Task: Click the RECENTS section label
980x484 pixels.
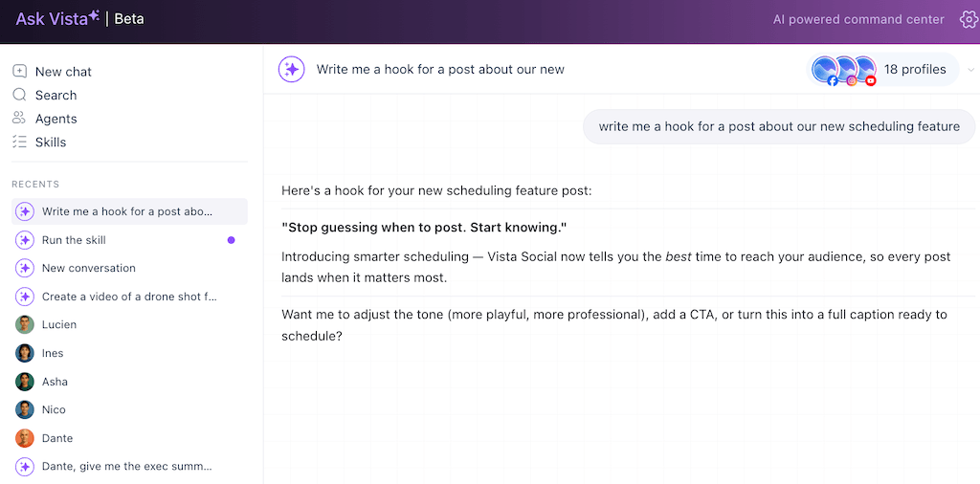Action: pos(35,185)
